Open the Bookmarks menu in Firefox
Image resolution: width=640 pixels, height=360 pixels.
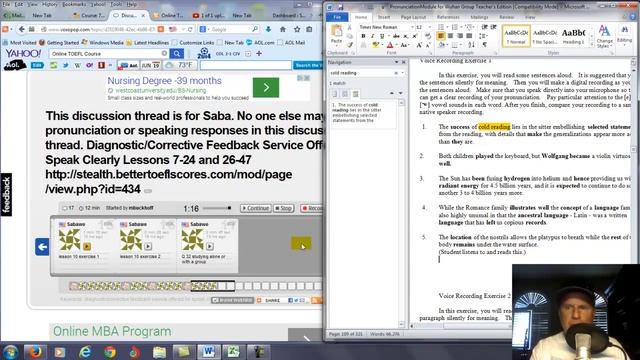(x=74, y=4)
